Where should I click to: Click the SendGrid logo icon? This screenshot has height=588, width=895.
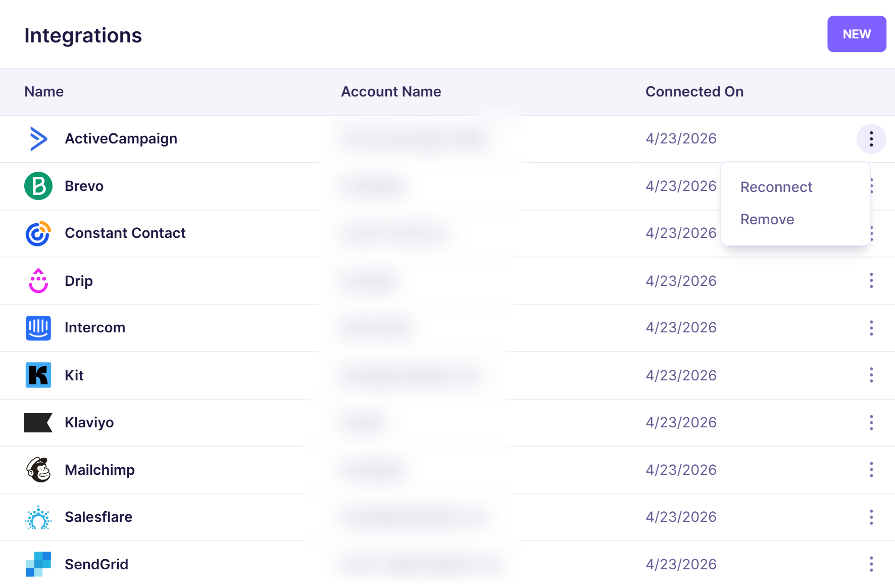(x=38, y=564)
